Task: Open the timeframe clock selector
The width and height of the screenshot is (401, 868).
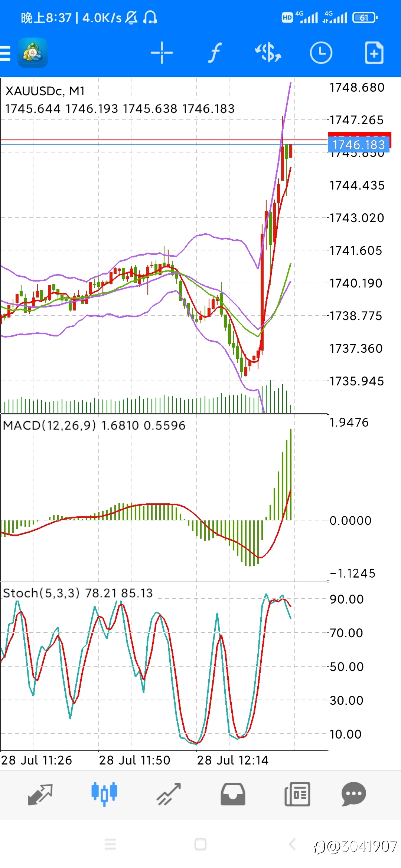Action: point(321,53)
